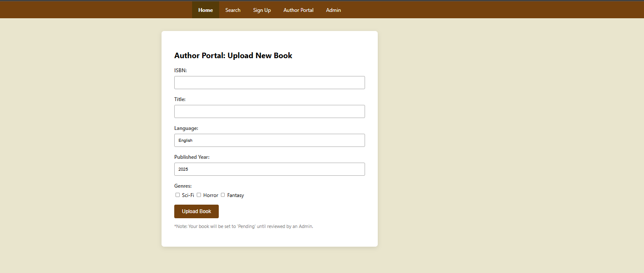
Task: Click the "Author Portal: Upload New Book" heading
Action: click(x=233, y=56)
